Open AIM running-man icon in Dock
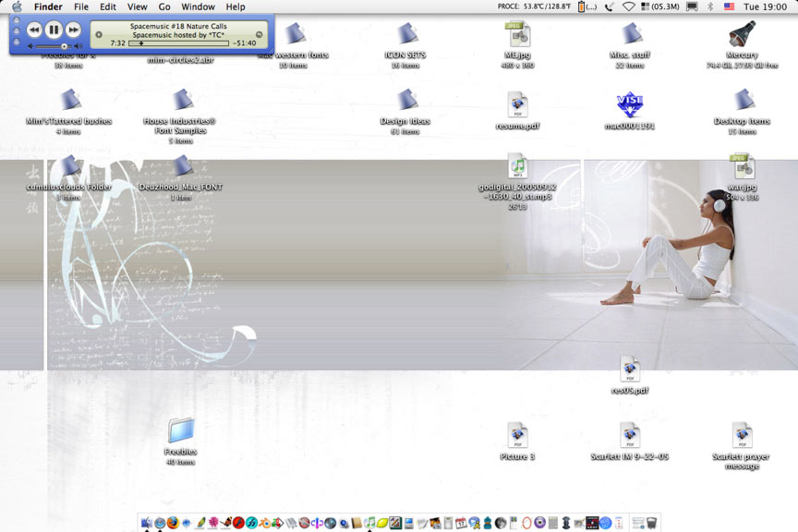The height and width of the screenshot is (532, 798). pyautogui.click(x=475, y=523)
